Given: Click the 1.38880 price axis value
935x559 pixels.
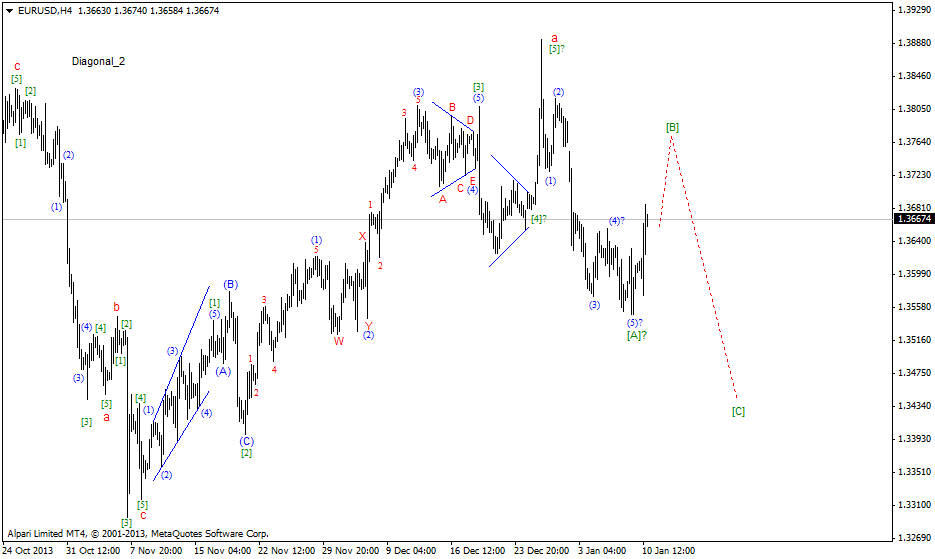Looking at the screenshot, I should [914, 43].
